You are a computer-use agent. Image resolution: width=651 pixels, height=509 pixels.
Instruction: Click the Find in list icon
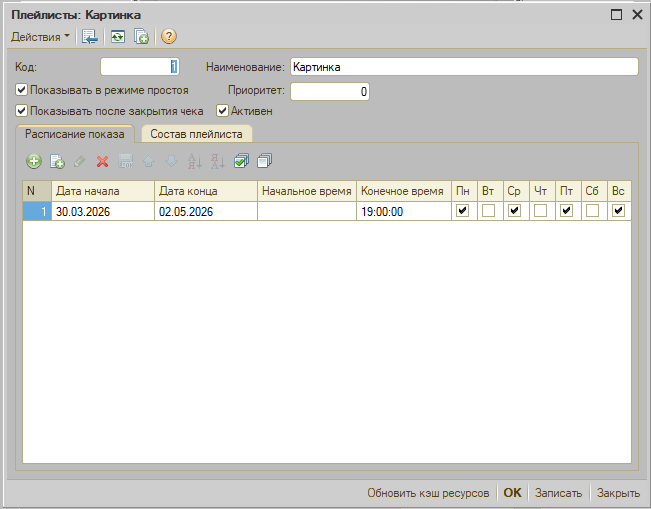[x=91, y=37]
